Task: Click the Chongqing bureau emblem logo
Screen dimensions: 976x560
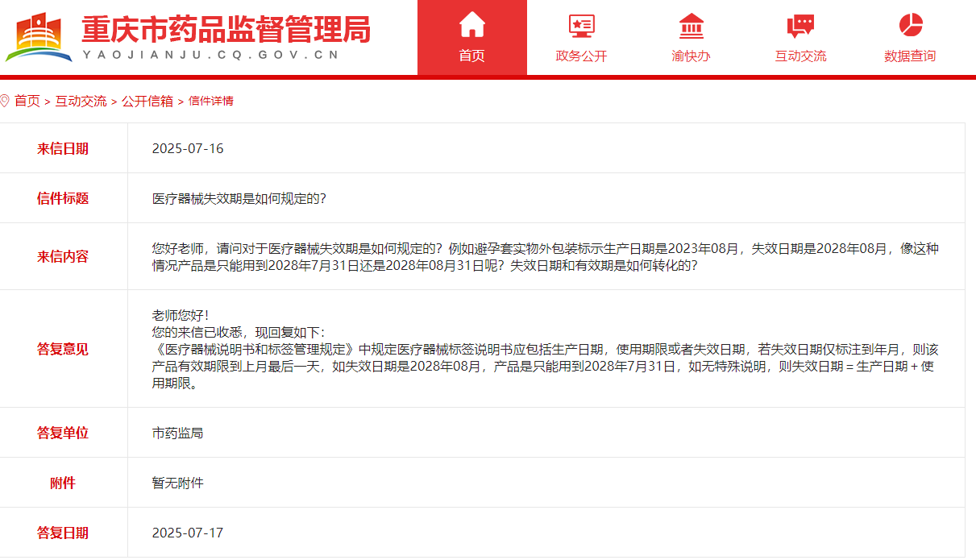Action: (39, 36)
